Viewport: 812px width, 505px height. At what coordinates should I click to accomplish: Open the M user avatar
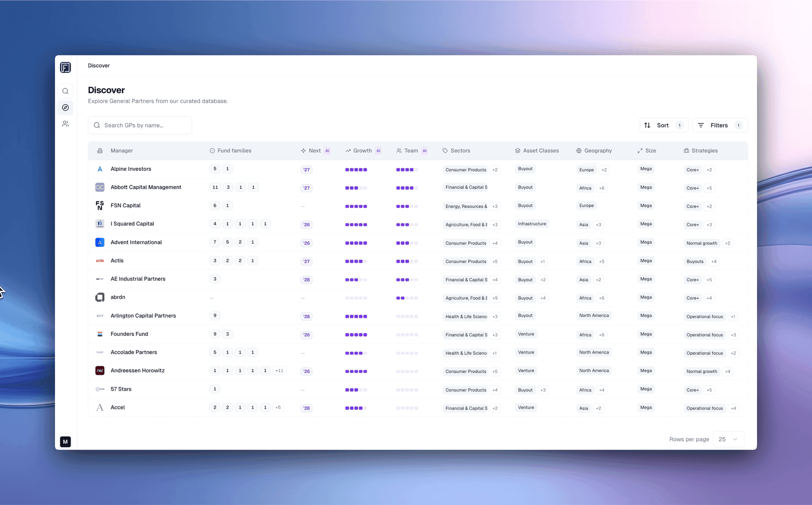pyautogui.click(x=65, y=442)
